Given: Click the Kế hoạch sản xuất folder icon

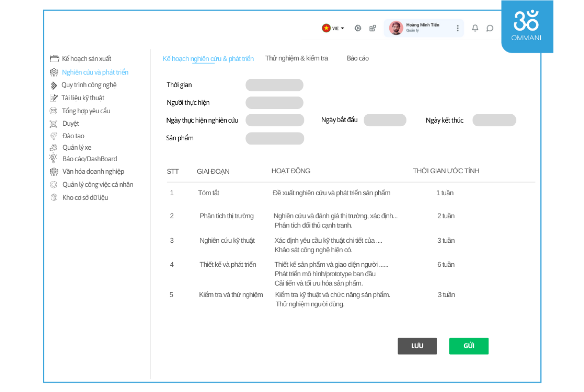Looking at the screenshot, I should (54, 59).
